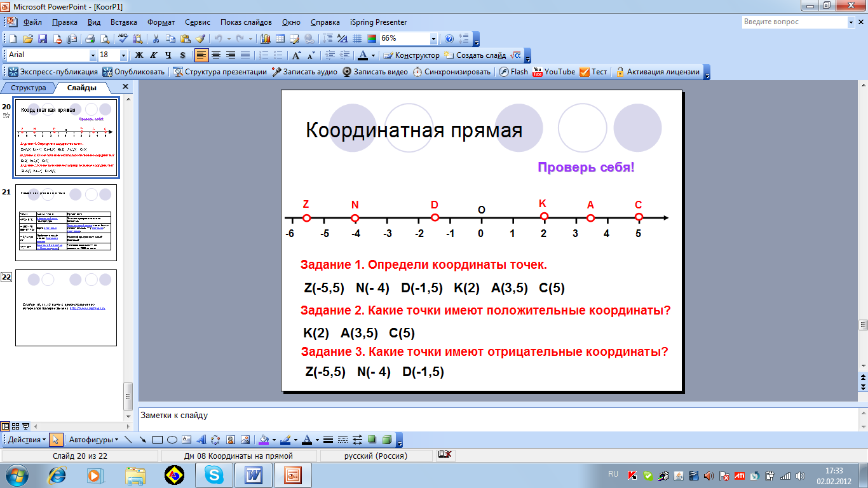
Task: Save the presentation with the floppy icon
Action: coord(43,39)
